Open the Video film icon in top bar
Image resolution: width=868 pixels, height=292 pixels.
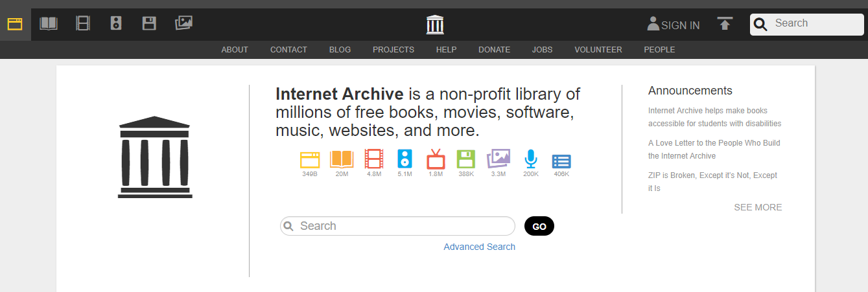tap(82, 24)
